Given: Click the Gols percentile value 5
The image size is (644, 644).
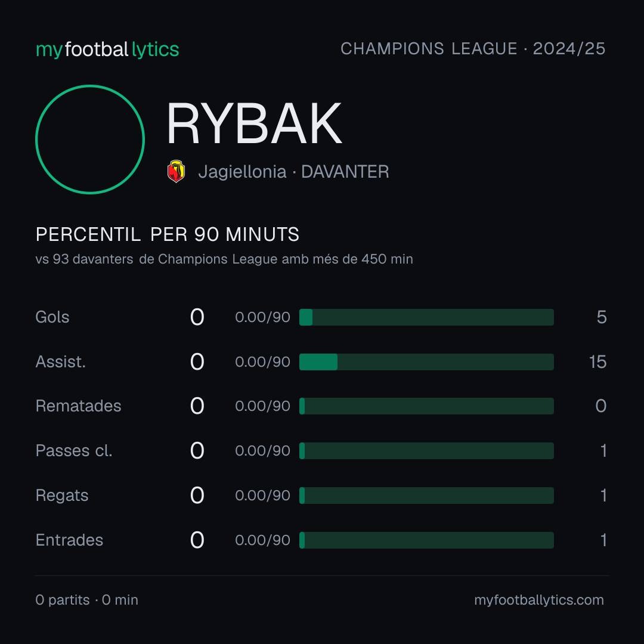Looking at the screenshot, I should 602,317.
